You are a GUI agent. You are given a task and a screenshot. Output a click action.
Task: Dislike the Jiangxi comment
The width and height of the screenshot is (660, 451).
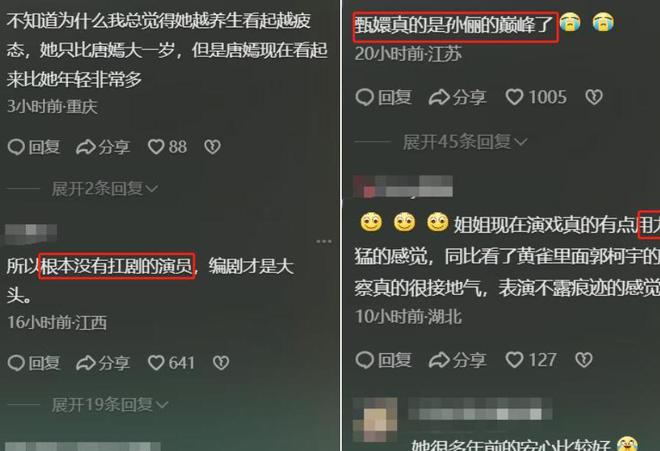(x=221, y=363)
